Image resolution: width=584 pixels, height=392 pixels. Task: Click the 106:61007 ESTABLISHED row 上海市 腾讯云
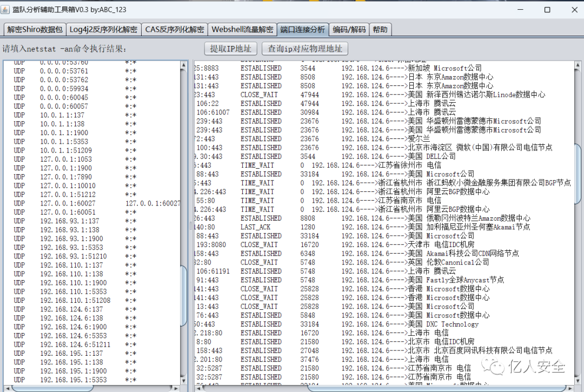325,112
